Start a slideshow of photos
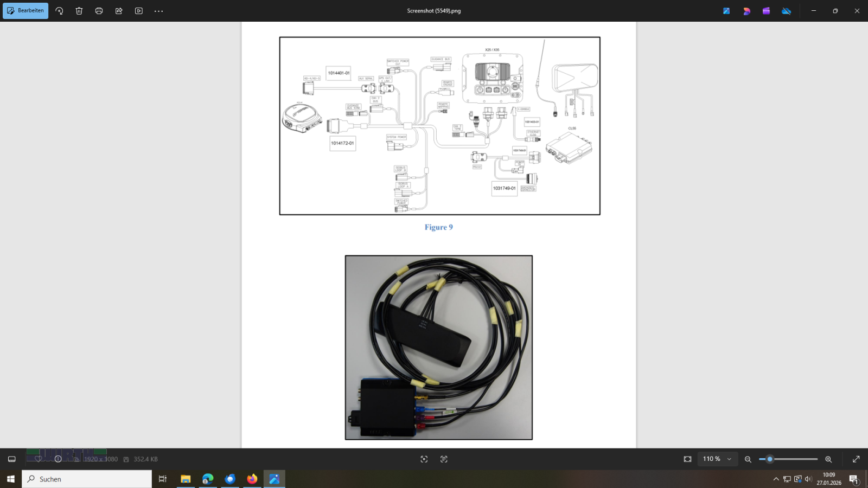868x488 pixels. click(x=139, y=10)
